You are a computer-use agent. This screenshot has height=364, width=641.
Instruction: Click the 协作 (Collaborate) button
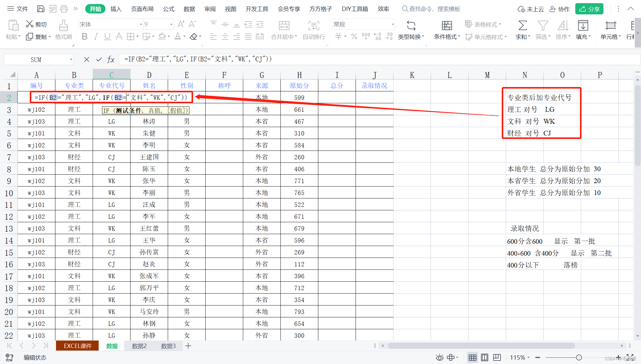coord(560,9)
